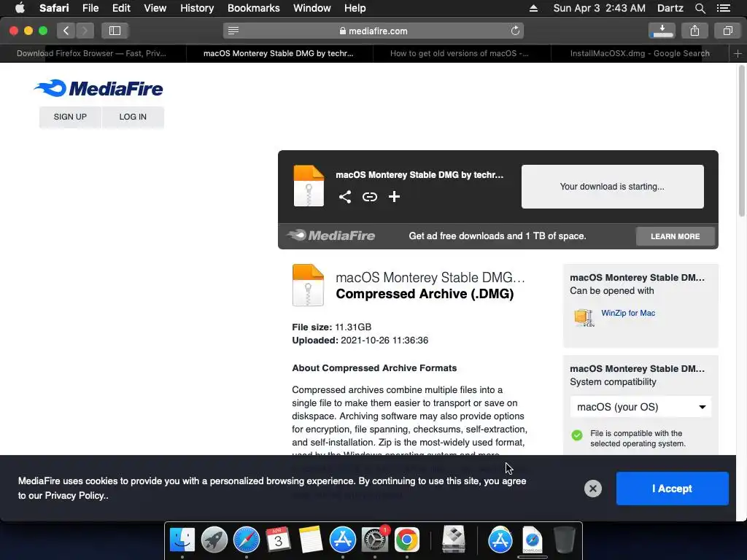The width and height of the screenshot is (747, 560).
Task: Click the grey MediaFire logo in ad banner
Action: [x=330, y=236]
